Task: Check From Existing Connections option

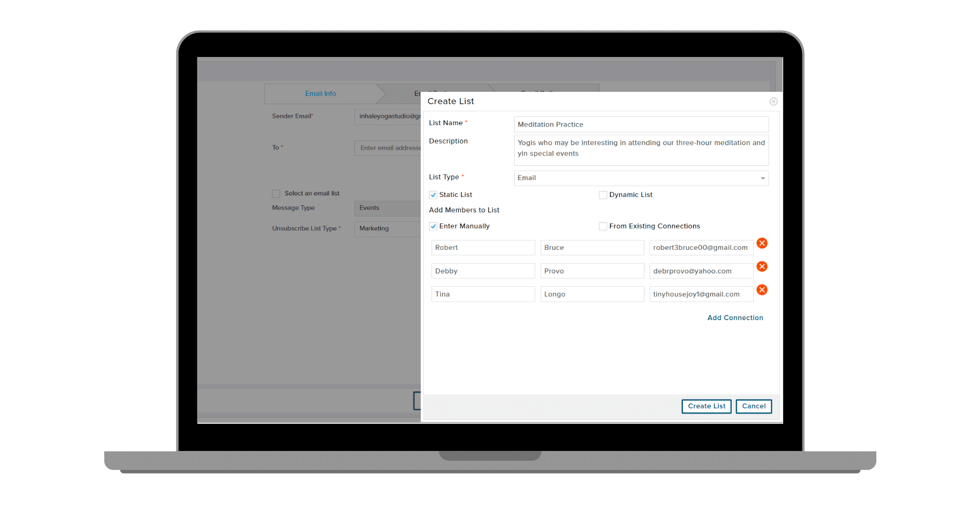Action: (x=603, y=226)
